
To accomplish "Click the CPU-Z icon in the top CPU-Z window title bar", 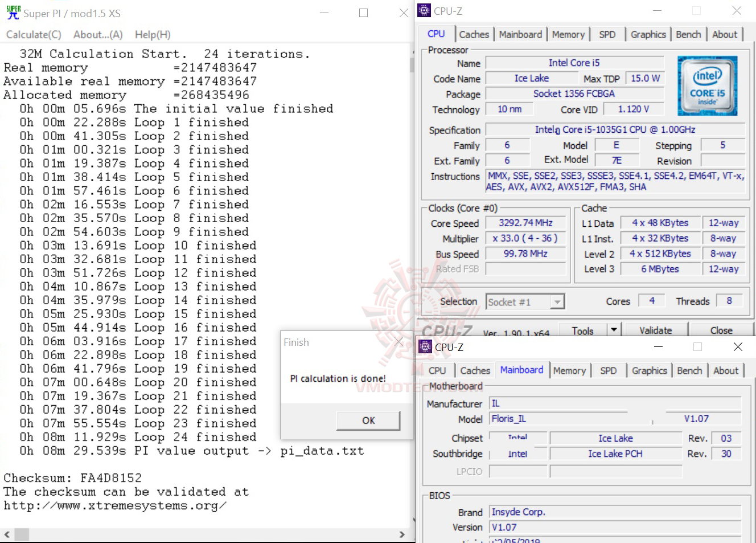I will 424,11.
